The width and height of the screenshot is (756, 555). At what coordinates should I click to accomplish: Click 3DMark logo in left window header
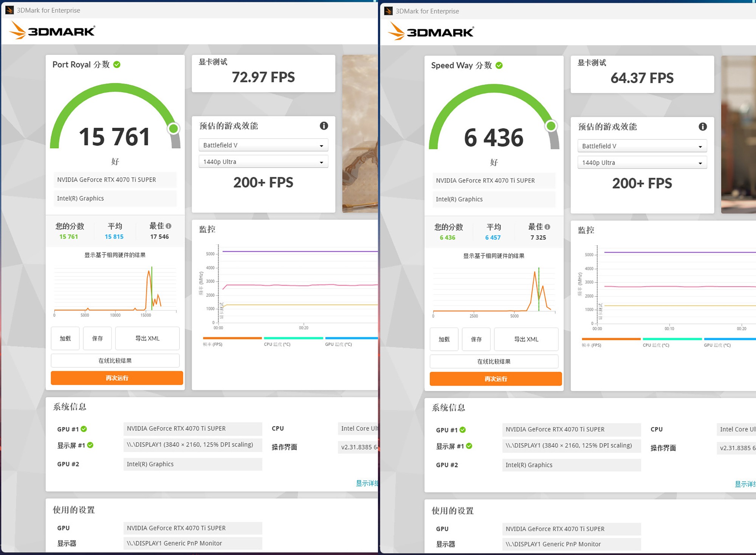click(53, 31)
